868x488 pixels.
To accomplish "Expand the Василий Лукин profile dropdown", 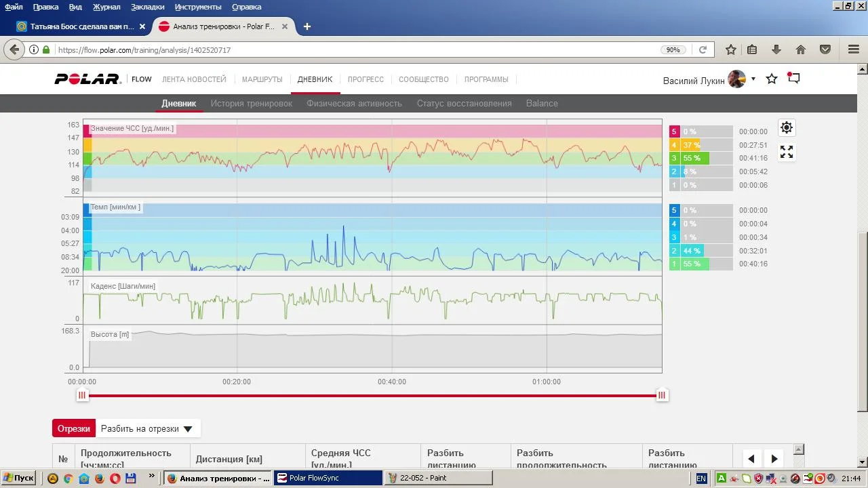I will 753,79.
